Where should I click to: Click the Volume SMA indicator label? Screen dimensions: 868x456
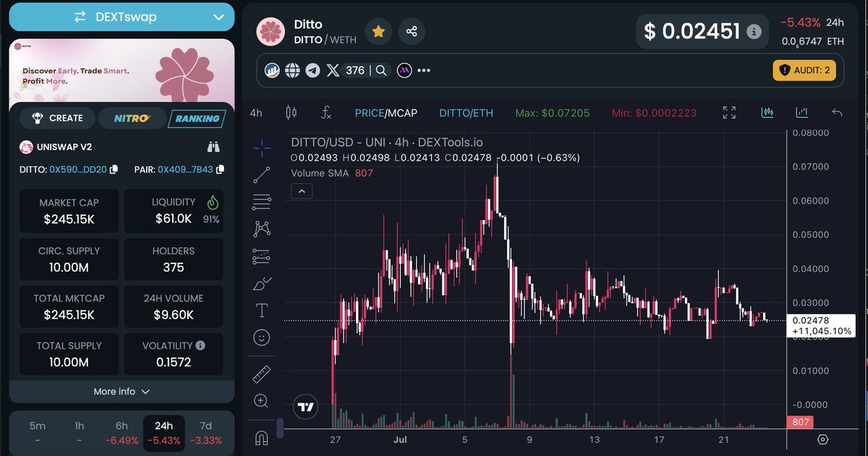coord(320,173)
